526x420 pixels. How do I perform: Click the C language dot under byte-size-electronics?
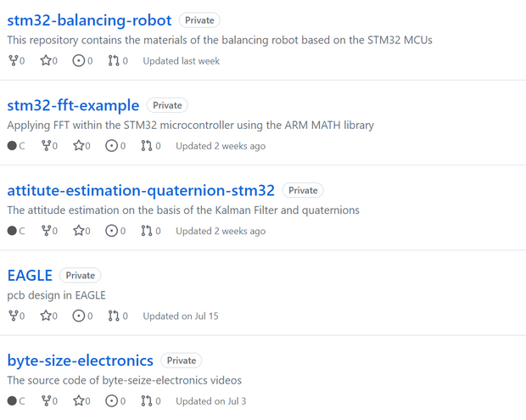coord(12,400)
